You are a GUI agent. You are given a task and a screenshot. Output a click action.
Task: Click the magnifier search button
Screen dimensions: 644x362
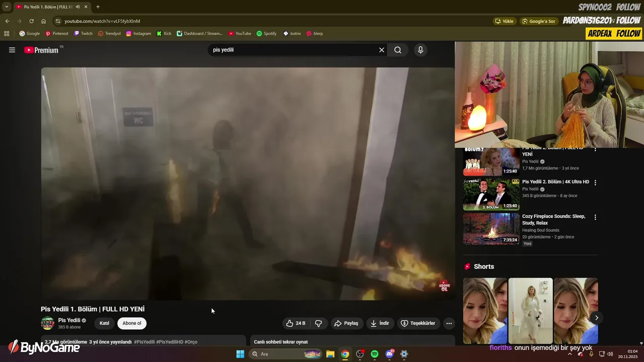tap(398, 50)
